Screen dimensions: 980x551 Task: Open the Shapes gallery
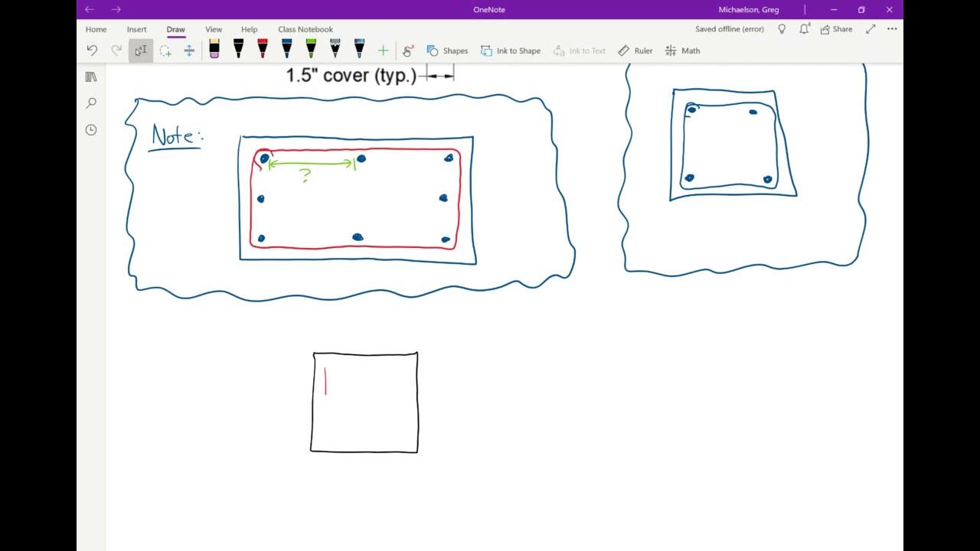pyautogui.click(x=447, y=51)
